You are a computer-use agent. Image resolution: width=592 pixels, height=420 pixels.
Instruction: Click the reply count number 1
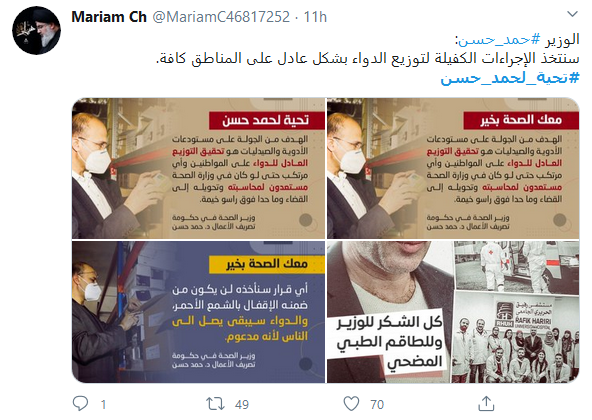(103, 405)
